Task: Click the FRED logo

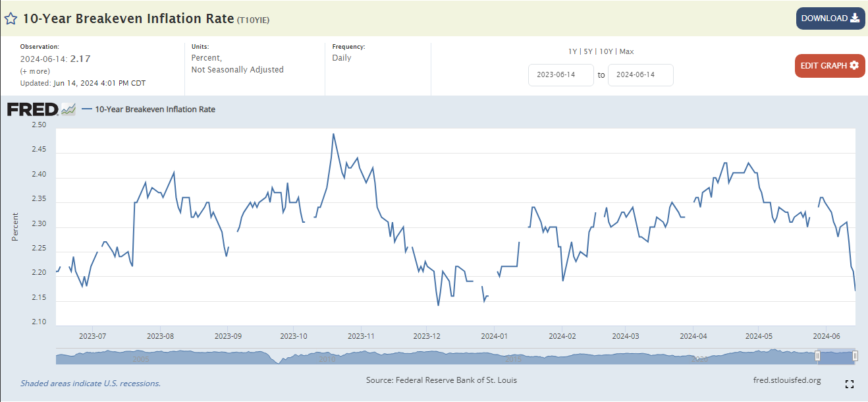Action: click(32, 109)
